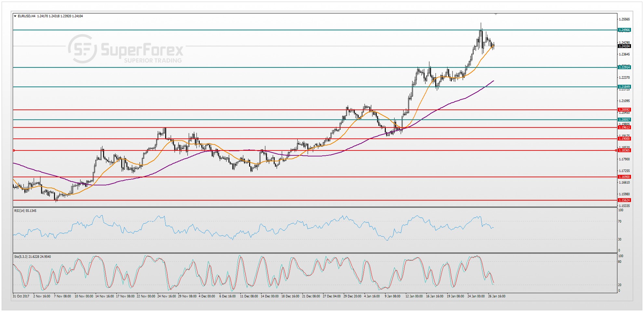644x312 pixels.
Task: Click the chart shift triangle marker at top
Action: coord(496,14)
